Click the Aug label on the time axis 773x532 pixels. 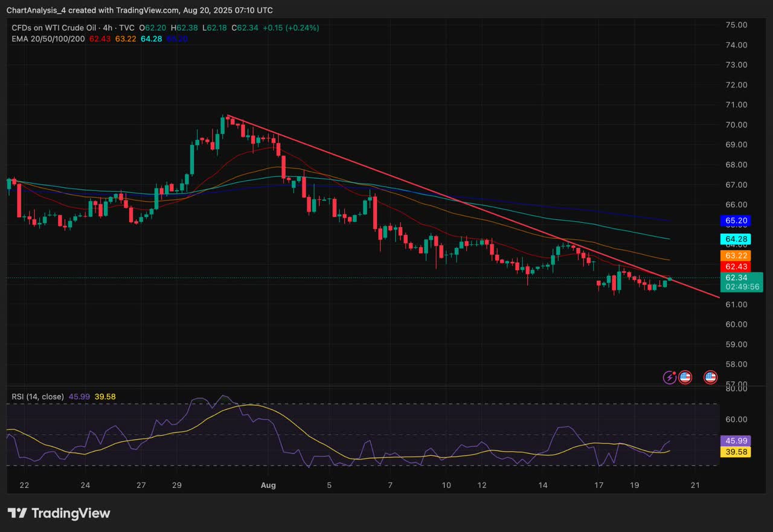pyautogui.click(x=268, y=485)
